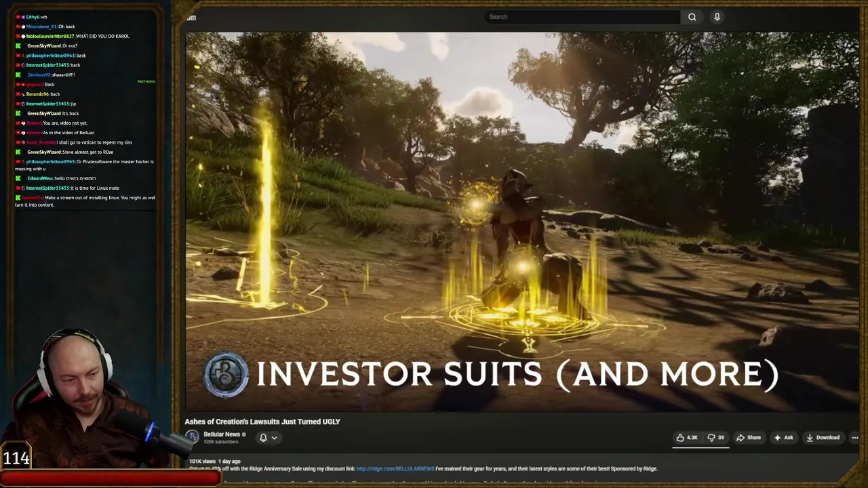Focus the YouTube Search input field
Image resolution: width=868 pixels, height=488 pixels.
[x=583, y=17]
